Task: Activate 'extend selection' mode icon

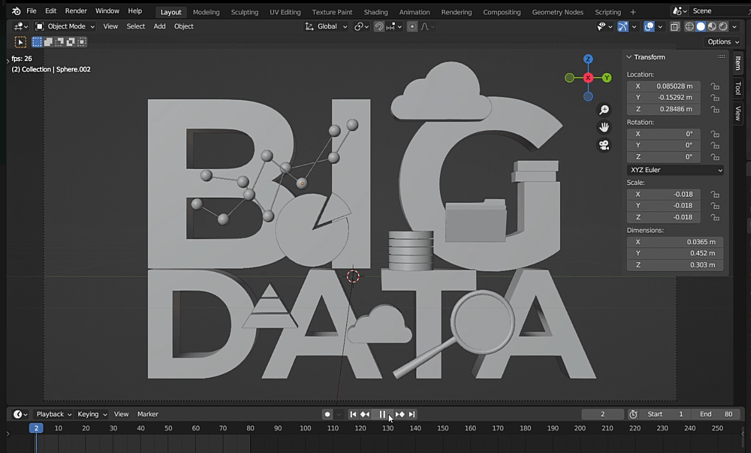Action: coord(48,42)
